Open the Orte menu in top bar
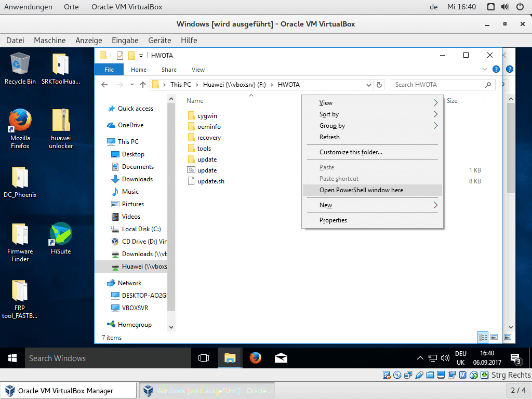The height and width of the screenshot is (399, 532). (x=71, y=7)
